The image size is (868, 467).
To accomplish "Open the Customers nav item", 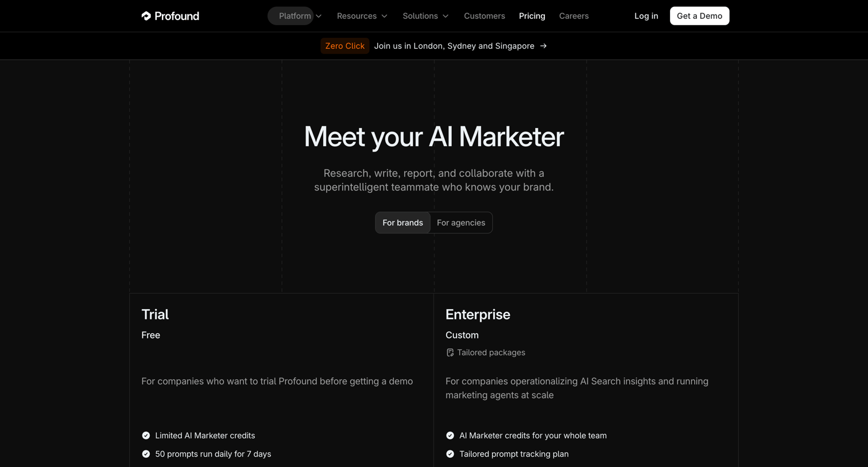I will click(485, 16).
